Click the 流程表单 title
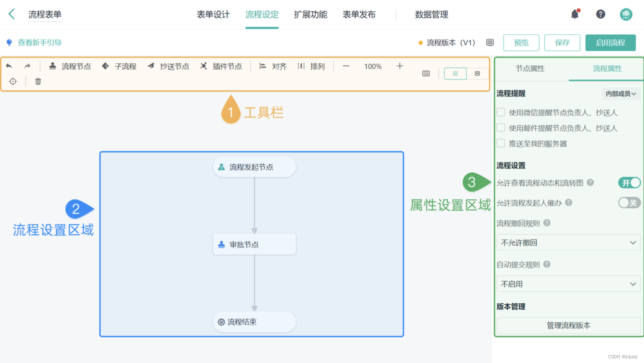The width and height of the screenshot is (644, 363). [x=45, y=15]
